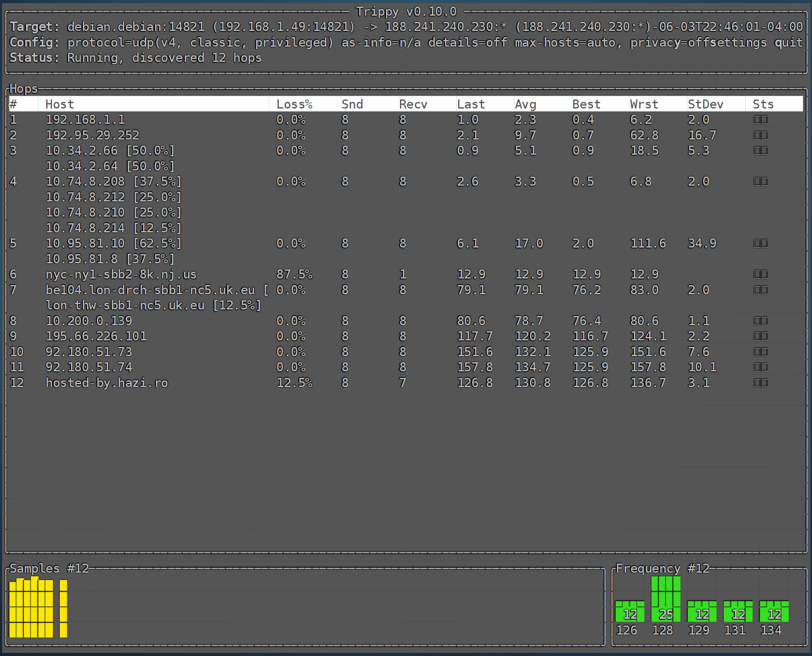Screen dimensions: 812x656
Task: Click status flag icon for hop 6
Action: pos(760,274)
